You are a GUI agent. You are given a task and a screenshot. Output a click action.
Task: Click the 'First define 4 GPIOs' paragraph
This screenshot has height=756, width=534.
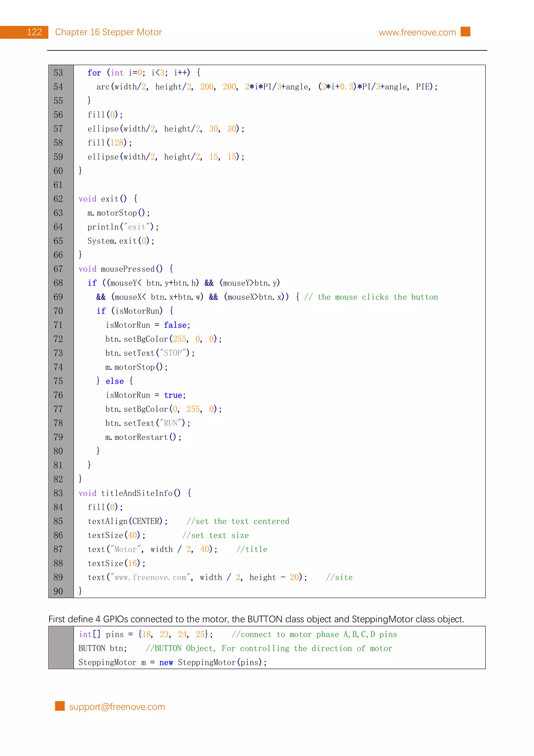coord(256,619)
